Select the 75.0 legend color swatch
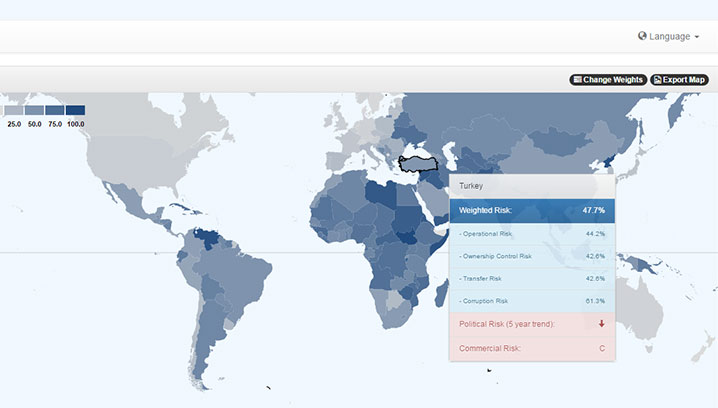 click(54, 110)
